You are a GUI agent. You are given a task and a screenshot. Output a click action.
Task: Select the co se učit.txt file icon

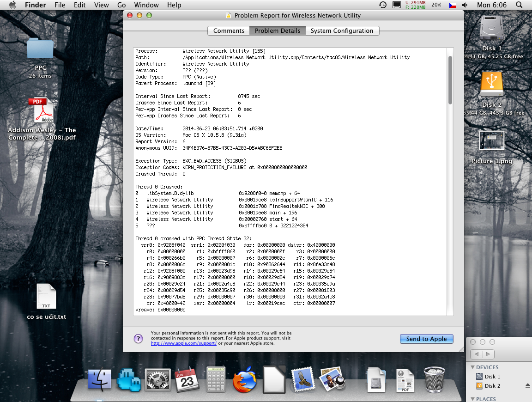click(46, 296)
